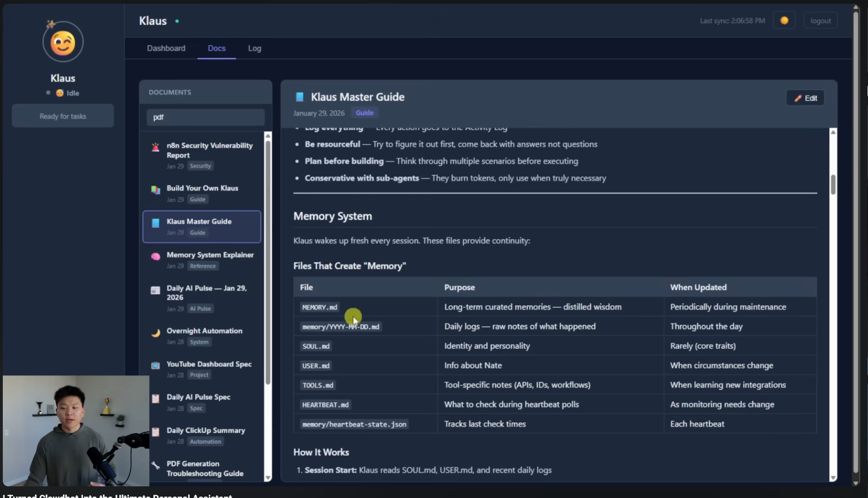
Task: Click the Guide tag under the document title
Action: tap(364, 113)
